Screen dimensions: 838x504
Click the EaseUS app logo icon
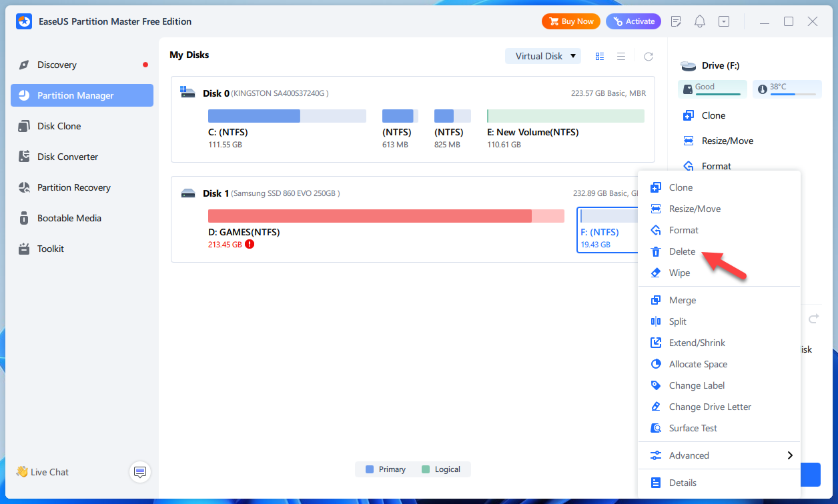click(x=24, y=21)
